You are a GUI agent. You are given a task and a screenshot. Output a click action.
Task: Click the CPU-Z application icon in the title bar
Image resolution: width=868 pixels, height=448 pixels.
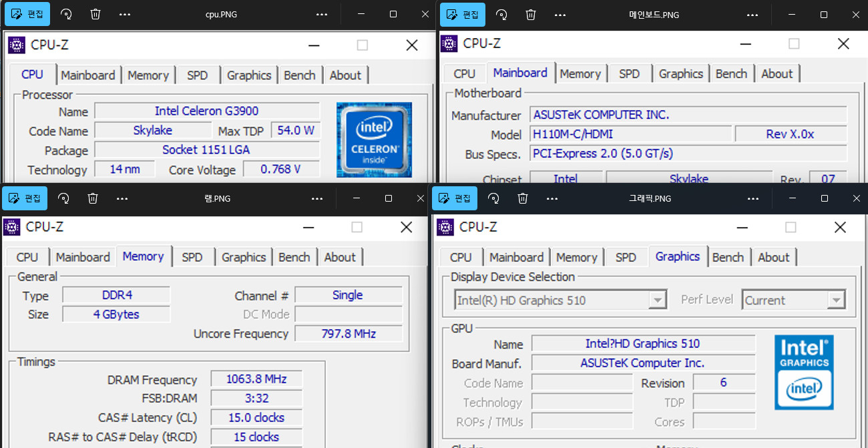15,45
